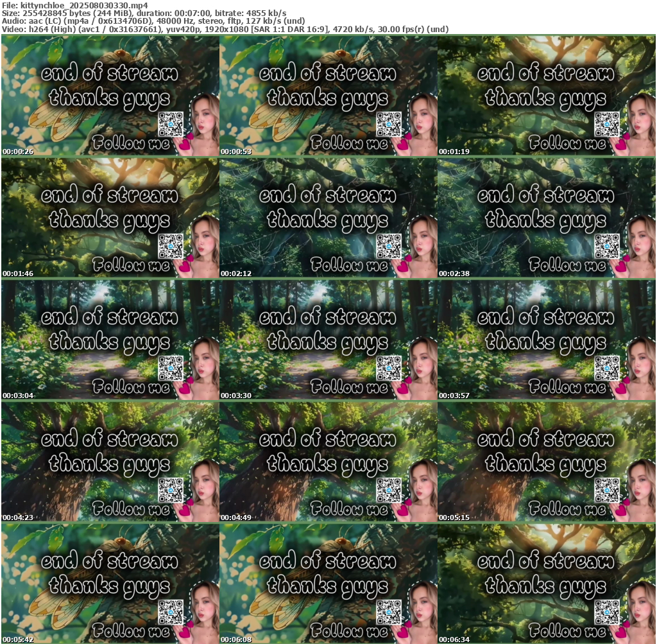Click the Size and duration info line
Screen dimensions: 657x644
tap(144, 13)
